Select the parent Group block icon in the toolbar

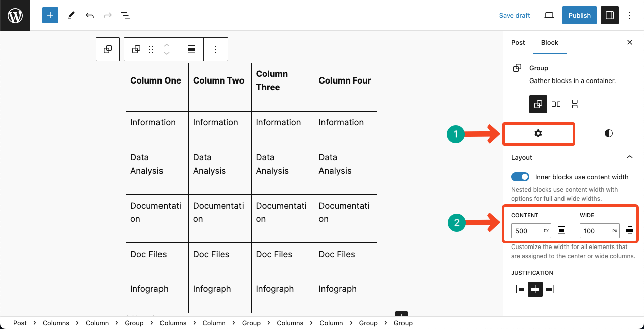pyautogui.click(x=107, y=49)
